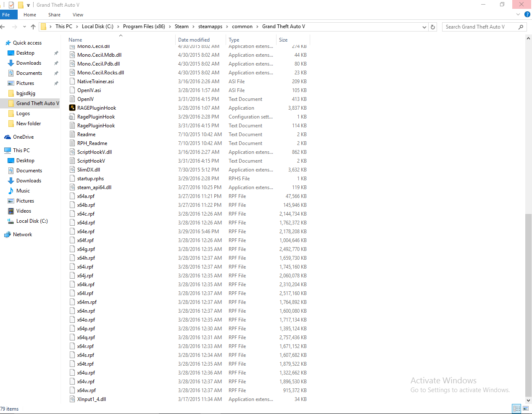
Task: Expand path arrow after steamapps
Action: 227,26
